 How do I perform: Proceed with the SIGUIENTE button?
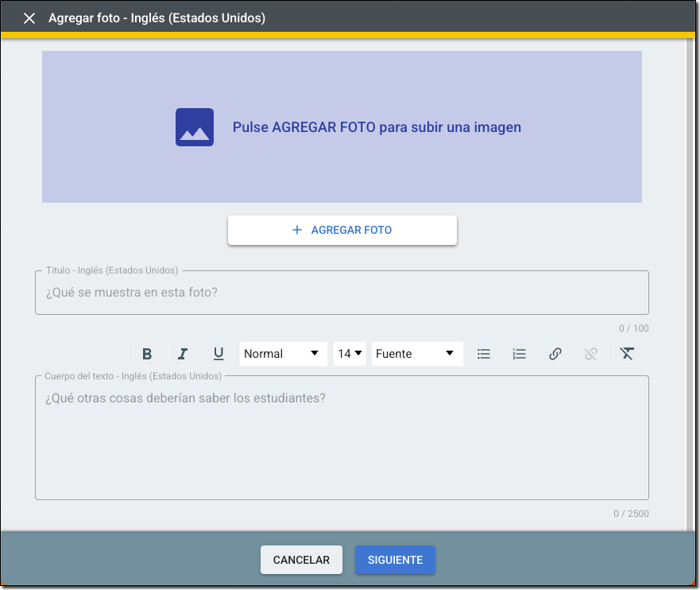point(395,560)
